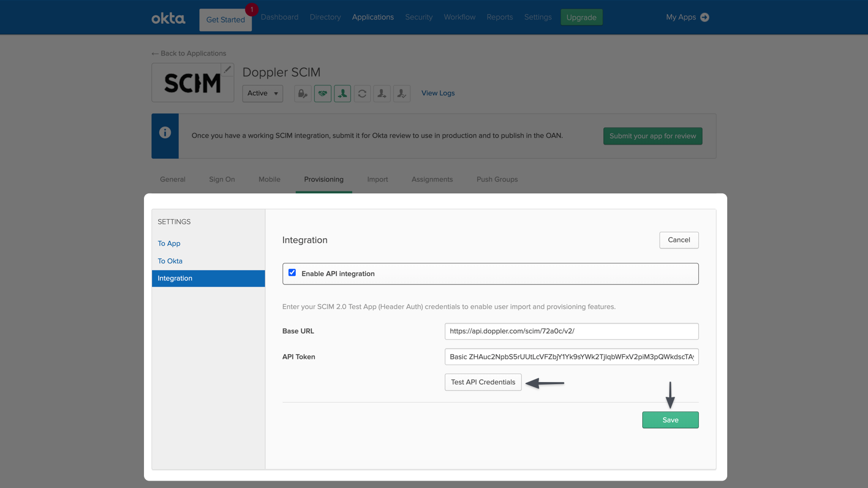Click the user with checkmark icon

coord(402,94)
